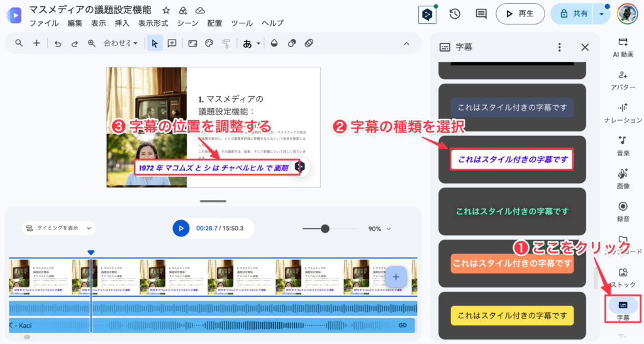Screen dimensions: 644x344
Task: Select the arrow cursor tool
Action: click(x=155, y=43)
